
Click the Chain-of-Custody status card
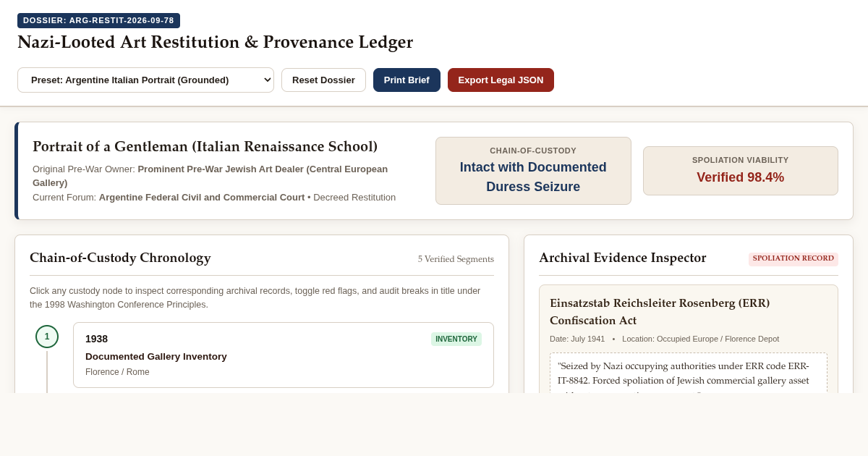pyautogui.click(x=533, y=171)
